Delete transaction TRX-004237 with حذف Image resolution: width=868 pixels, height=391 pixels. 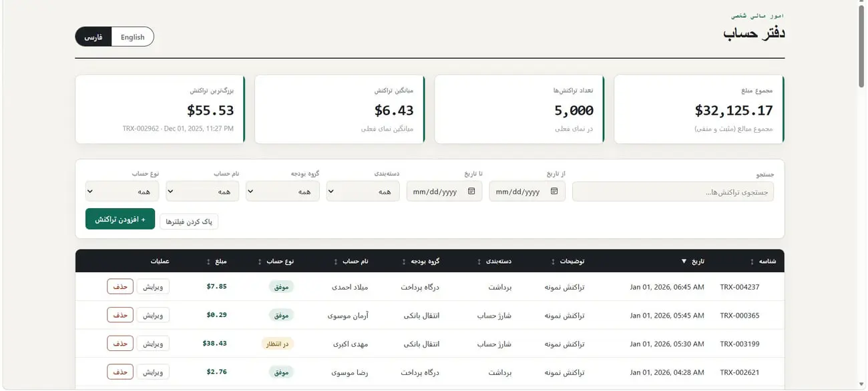tap(120, 287)
